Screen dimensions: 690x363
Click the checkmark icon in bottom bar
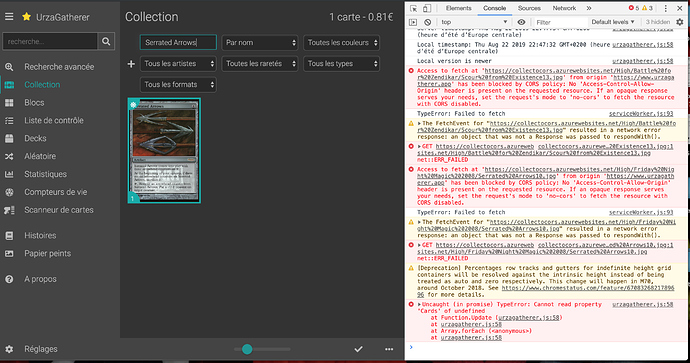coord(359,349)
